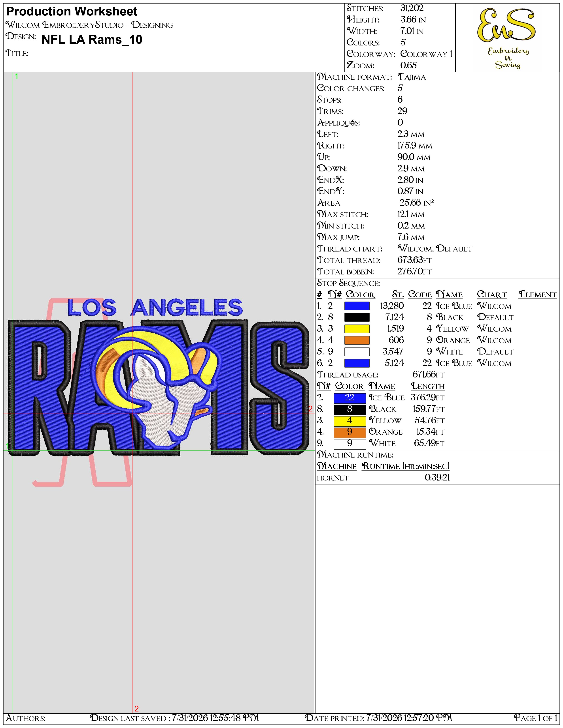
Task: Click the yellow Thread Usage swatch numbered 4
Action: click(350, 421)
